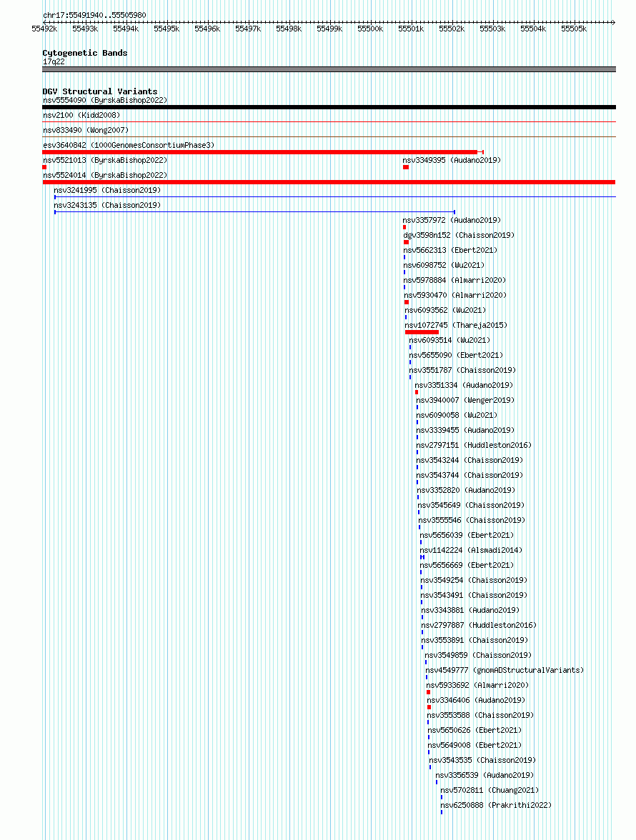Open nsv5930470 (Almarri2020) variant

[x=455, y=295]
